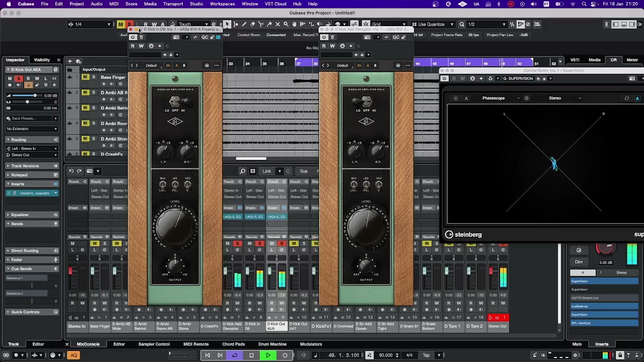Open the No Extension dropdown
The height and width of the screenshot is (362, 644).
click(32, 129)
